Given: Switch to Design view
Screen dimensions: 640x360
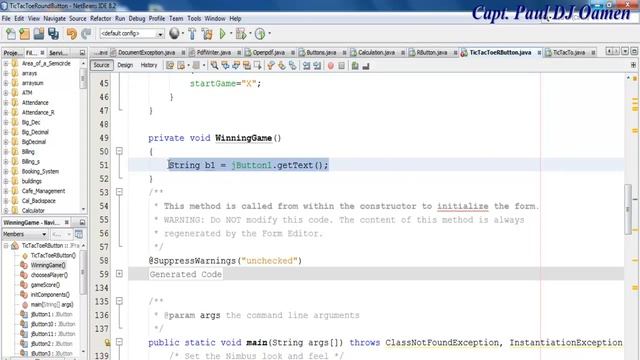Looking at the screenshot, I should [125, 65].
